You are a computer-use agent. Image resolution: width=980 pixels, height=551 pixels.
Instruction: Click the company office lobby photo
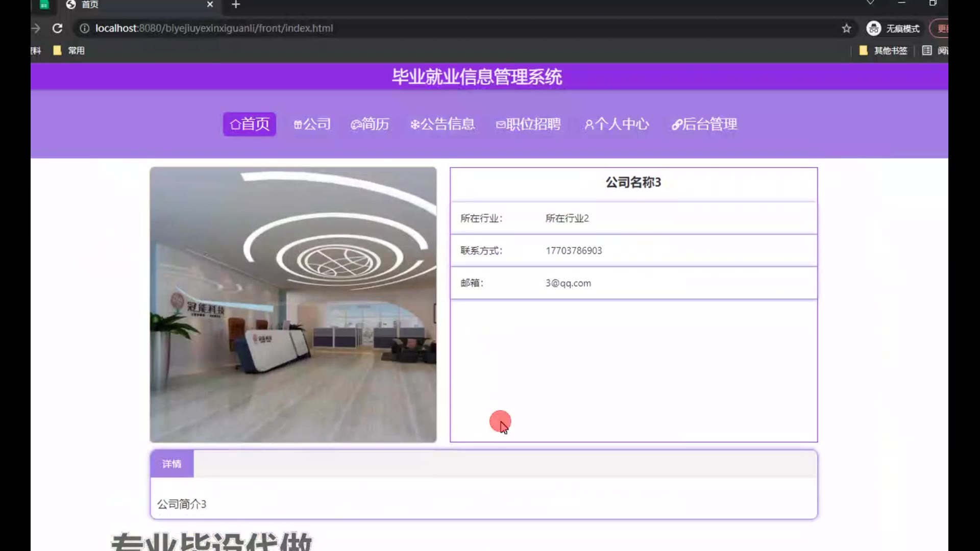293,305
